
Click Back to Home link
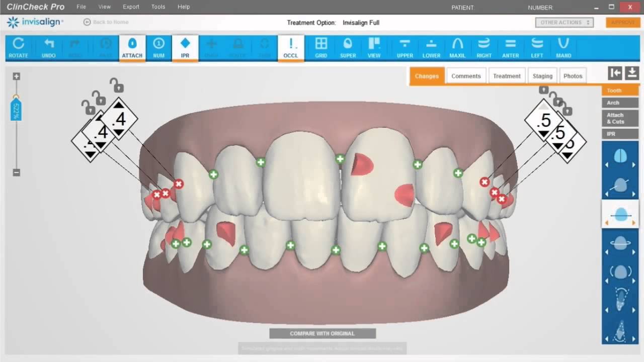106,22
